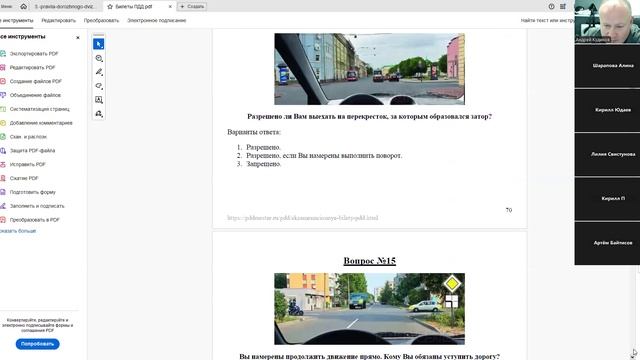Open the Редактировать menu
Screen dimensions: 640x360
58,20
